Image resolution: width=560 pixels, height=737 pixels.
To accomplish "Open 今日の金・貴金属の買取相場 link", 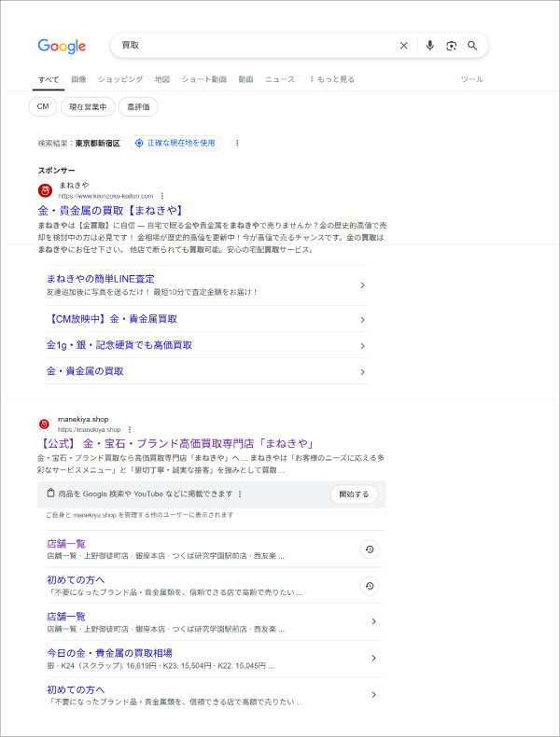I will [x=109, y=653].
